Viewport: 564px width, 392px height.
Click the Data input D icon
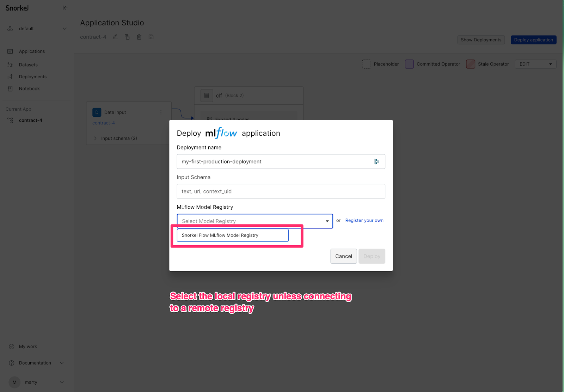pyautogui.click(x=97, y=112)
